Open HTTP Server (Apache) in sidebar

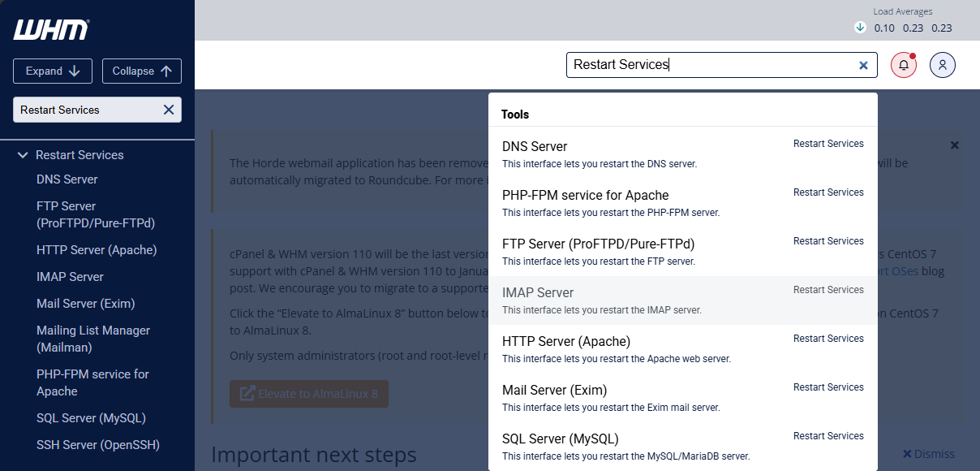click(x=97, y=249)
